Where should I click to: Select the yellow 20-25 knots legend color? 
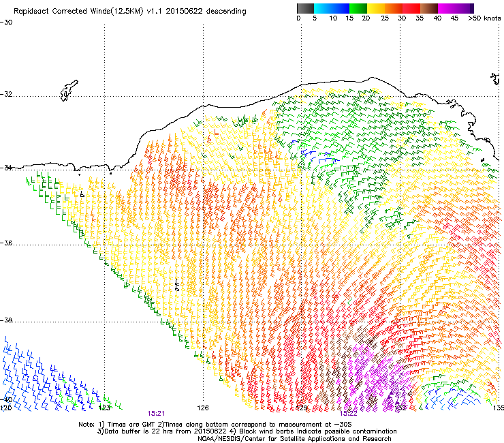point(376,8)
